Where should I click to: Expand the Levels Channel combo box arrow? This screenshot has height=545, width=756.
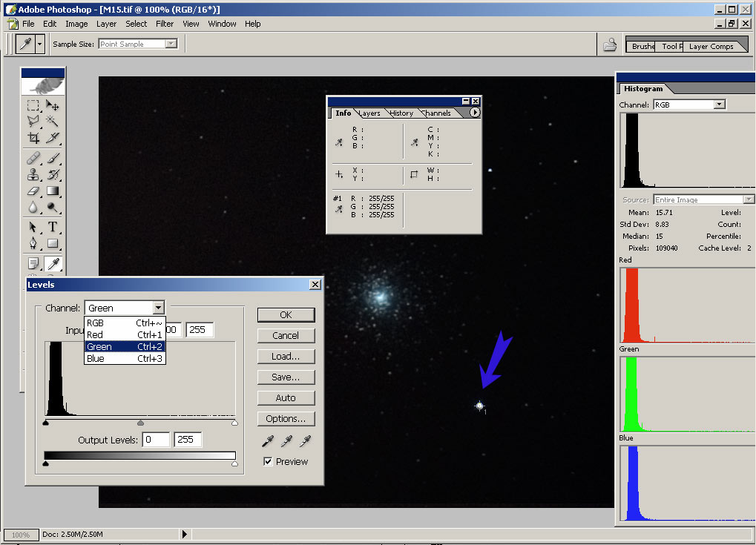coord(158,308)
